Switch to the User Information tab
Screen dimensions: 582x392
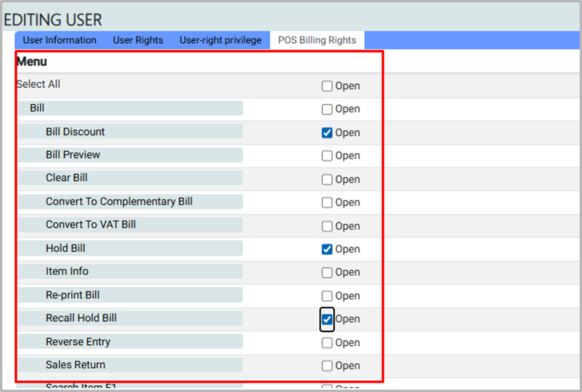[59, 40]
